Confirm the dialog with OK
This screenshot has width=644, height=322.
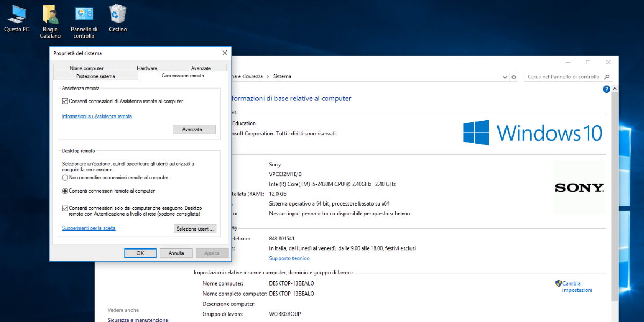pyautogui.click(x=140, y=253)
